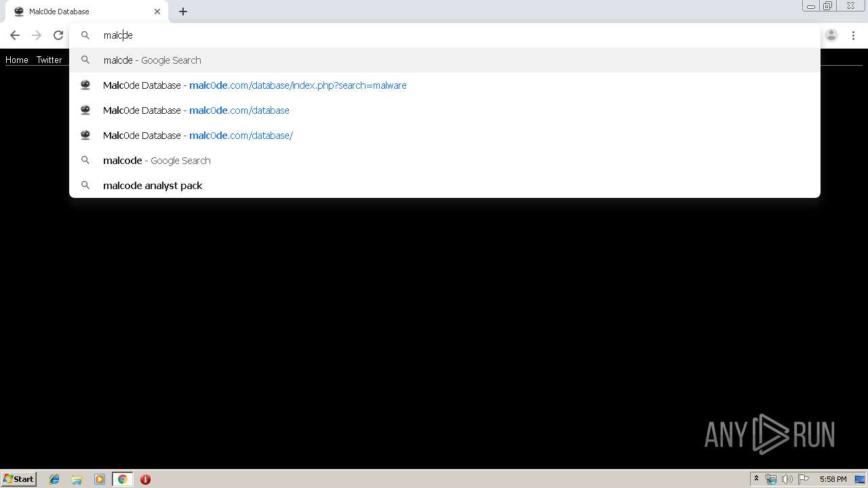Open suggestion malc0de.com/database without trailing slash
868x488 pixels.
445,110
